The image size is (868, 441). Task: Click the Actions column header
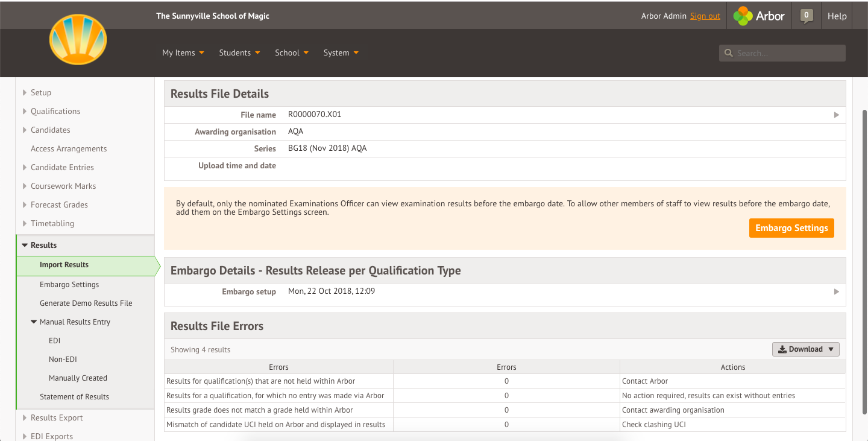(733, 367)
